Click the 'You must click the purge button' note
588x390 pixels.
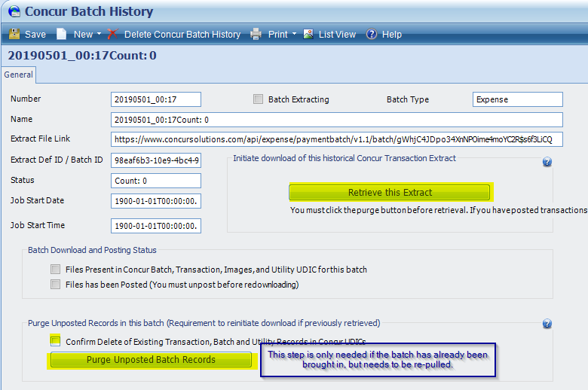tap(439, 210)
